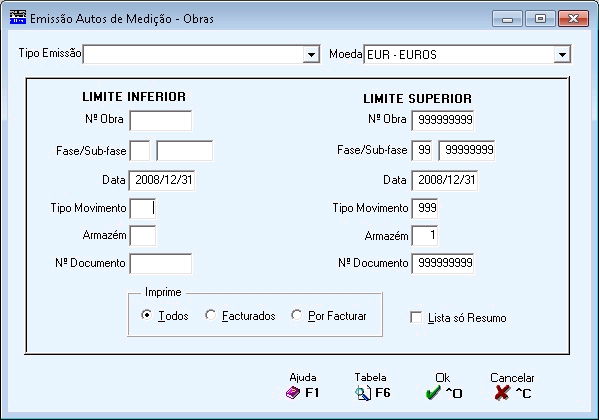This screenshot has height=420, width=599.
Task: Enable the Lista só Resumo checkbox
Action: click(416, 317)
